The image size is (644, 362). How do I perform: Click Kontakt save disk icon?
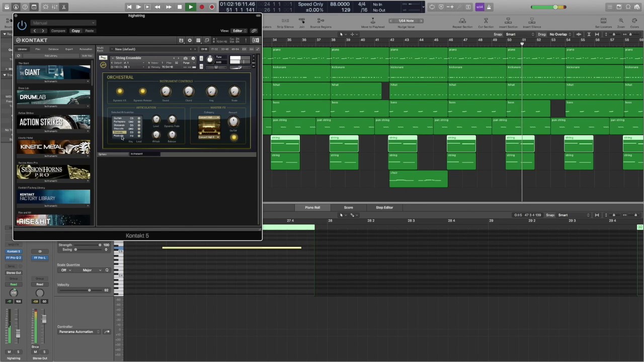181,40
